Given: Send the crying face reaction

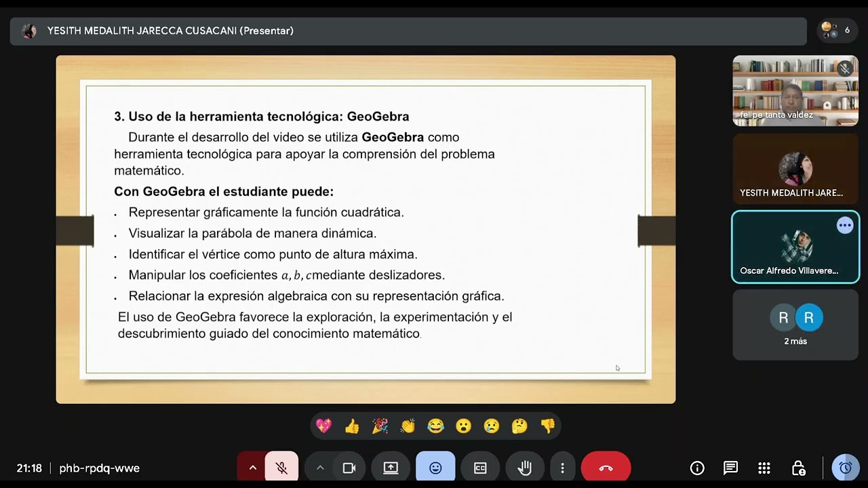Looking at the screenshot, I should coord(492,426).
